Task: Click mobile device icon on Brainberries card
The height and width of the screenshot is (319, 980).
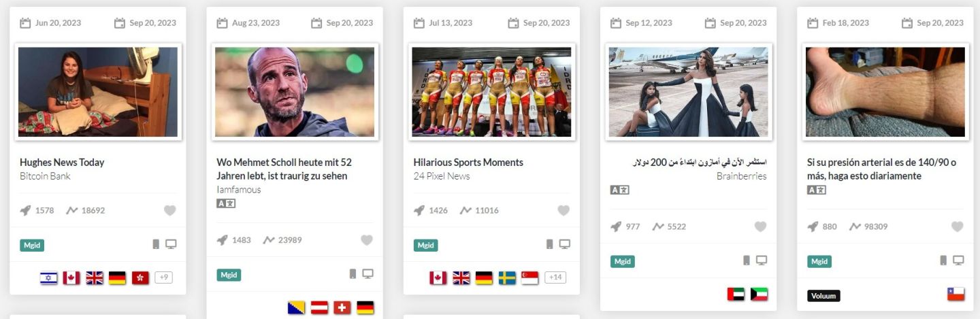Action: pyautogui.click(x=747, y=261)
